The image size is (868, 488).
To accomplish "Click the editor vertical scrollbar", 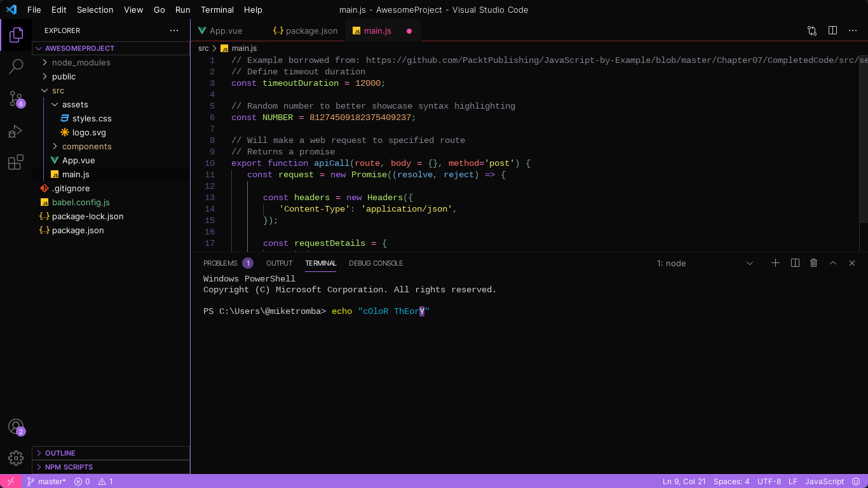I will click(x=864, y=138).
